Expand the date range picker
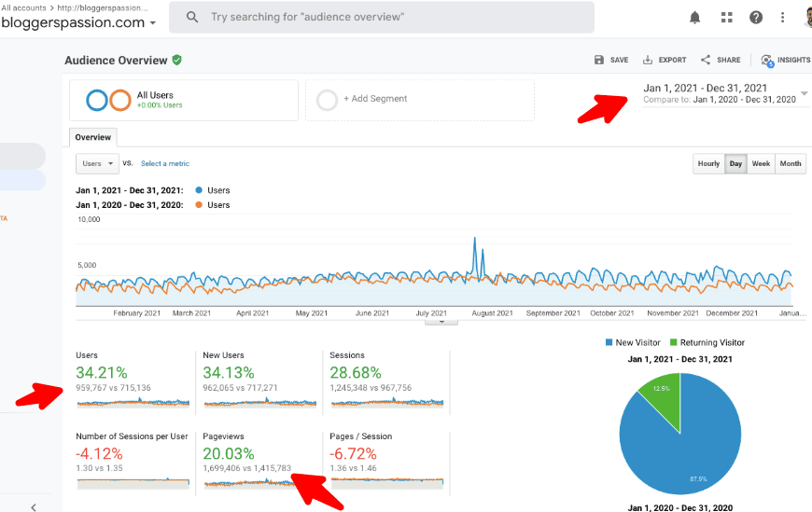 804,93
